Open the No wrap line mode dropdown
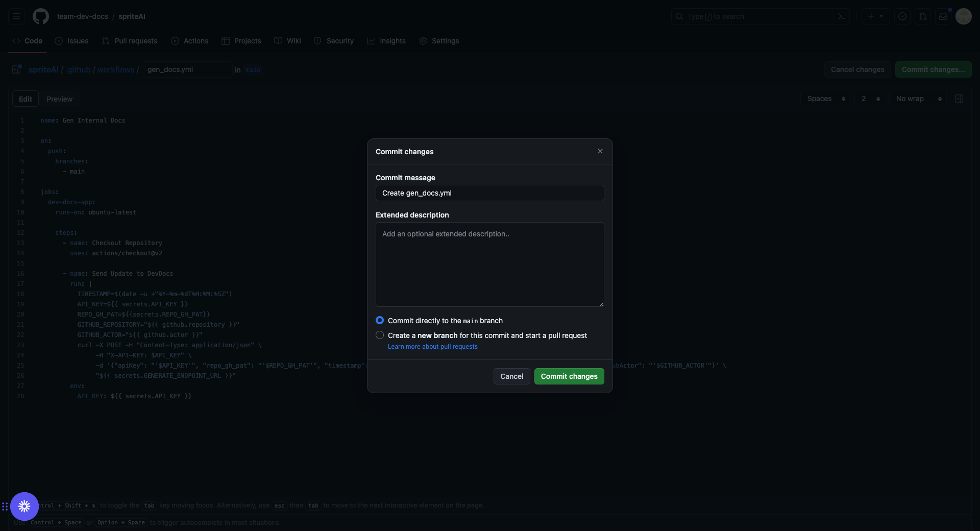980x531 pixels. [x=918, y=99]
